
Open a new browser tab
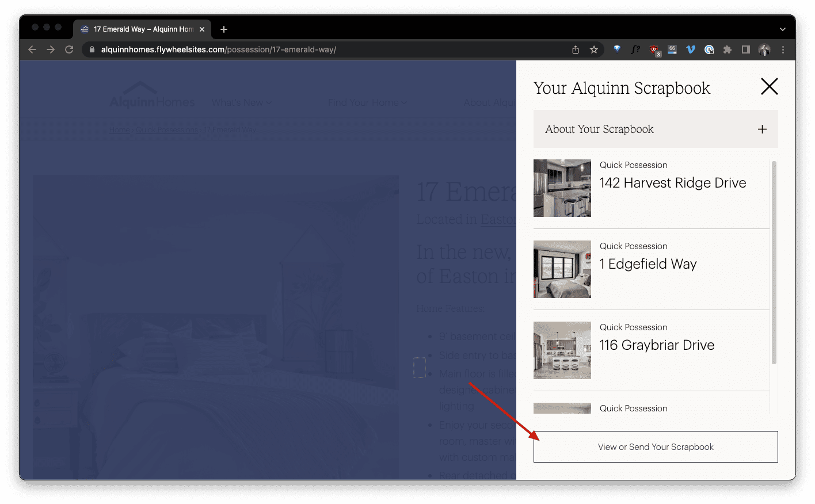click(x=224, y=29)
